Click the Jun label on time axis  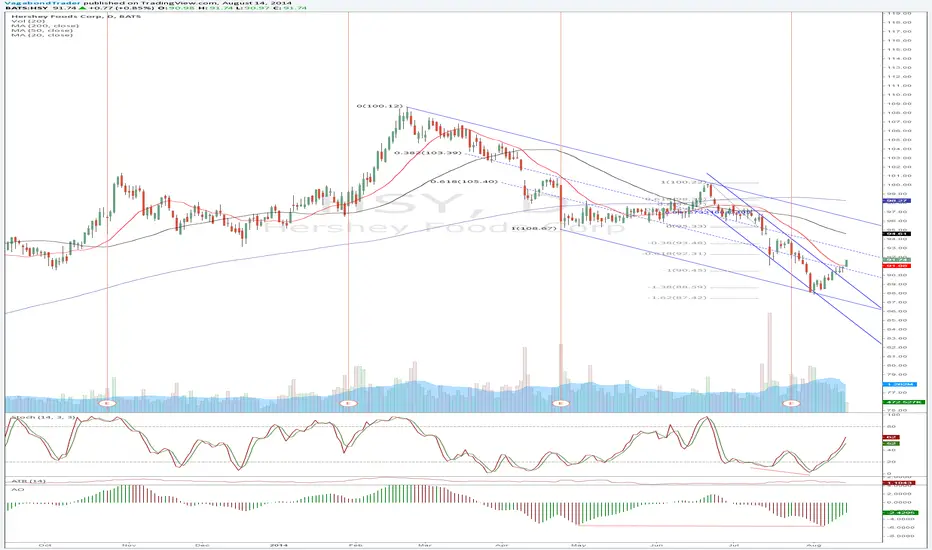tap(656, 545)
